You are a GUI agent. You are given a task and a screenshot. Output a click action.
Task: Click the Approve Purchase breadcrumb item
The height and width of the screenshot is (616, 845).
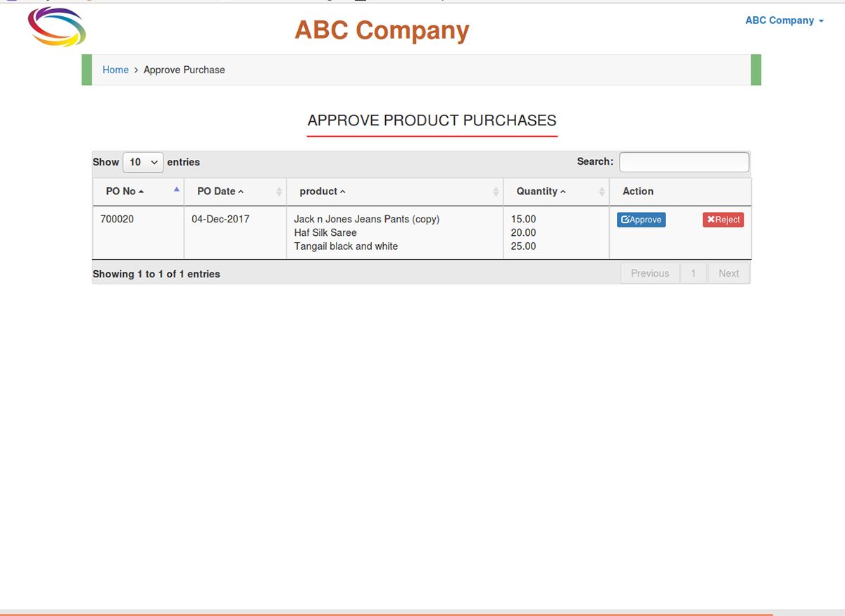point(184,70)
